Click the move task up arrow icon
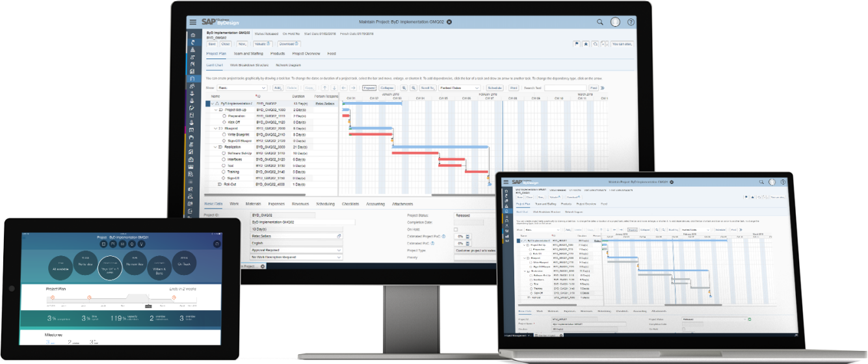 point(324,88)
